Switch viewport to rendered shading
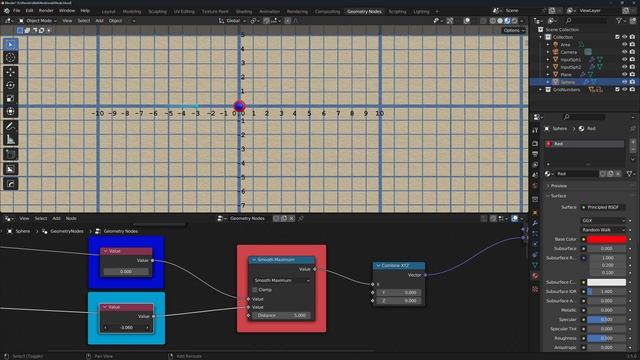The width and height of the screenshot is (640, 360). point(515,20)
